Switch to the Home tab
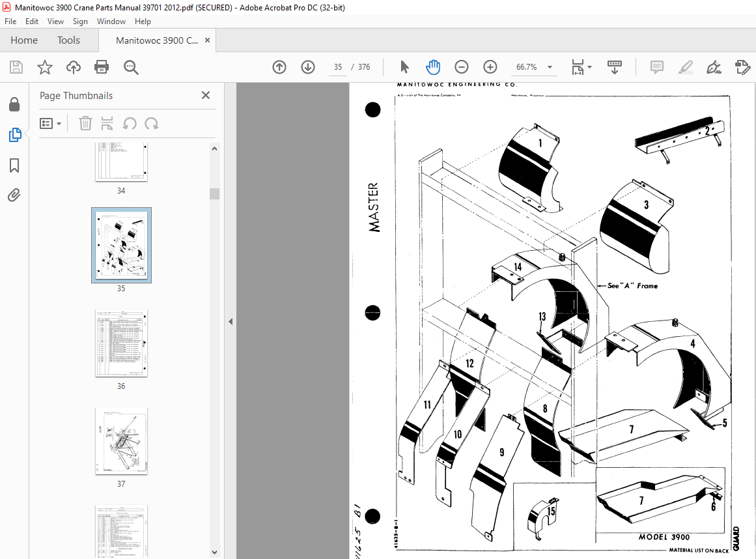This screenshot has width=756, height=559. coord(24,40)
